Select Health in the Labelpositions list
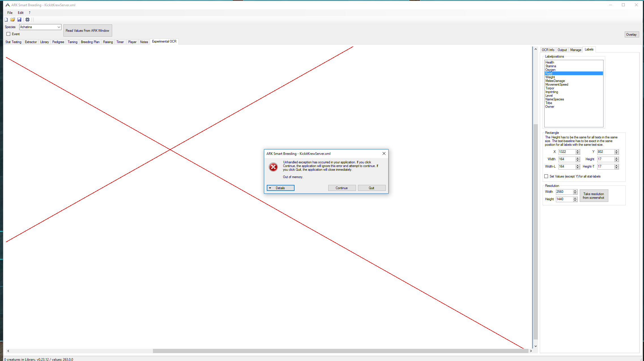Screen dimensions: 644x361 pos(550,62)
